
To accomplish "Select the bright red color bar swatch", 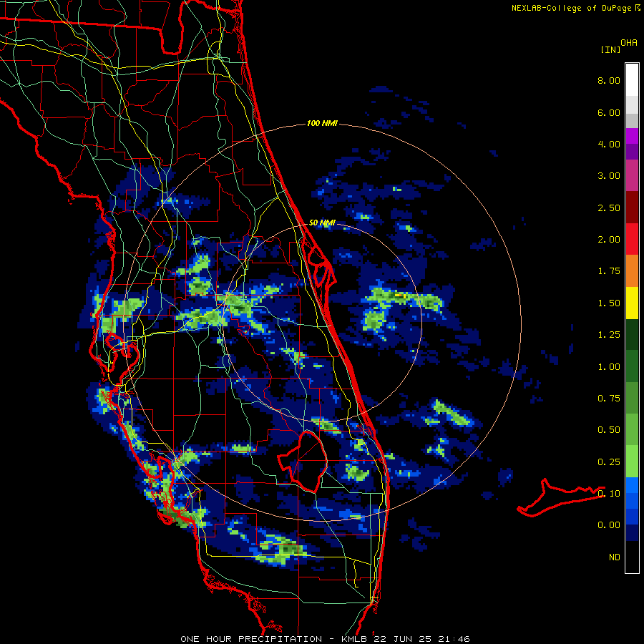I will tap(632, 239).
